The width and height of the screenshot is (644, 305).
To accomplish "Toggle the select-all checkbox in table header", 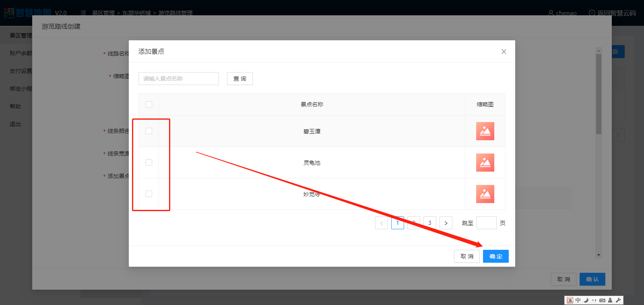I will point(149,104).
